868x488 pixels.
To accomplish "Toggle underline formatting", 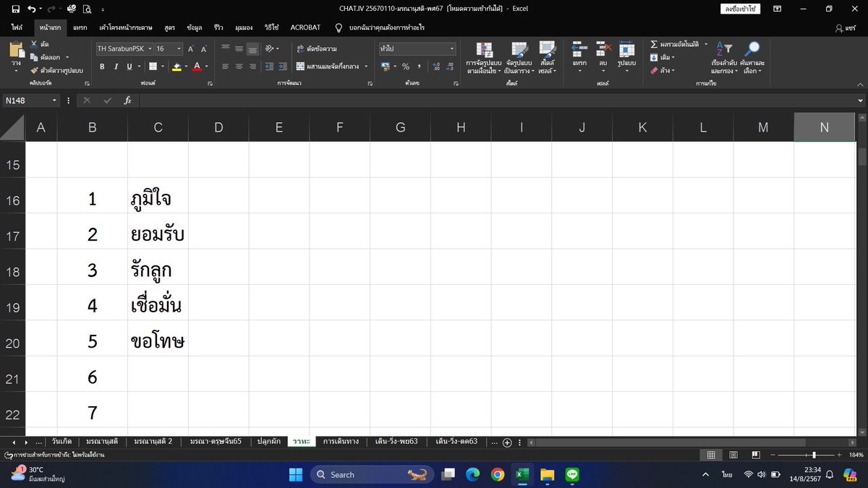I will [129, 67].
